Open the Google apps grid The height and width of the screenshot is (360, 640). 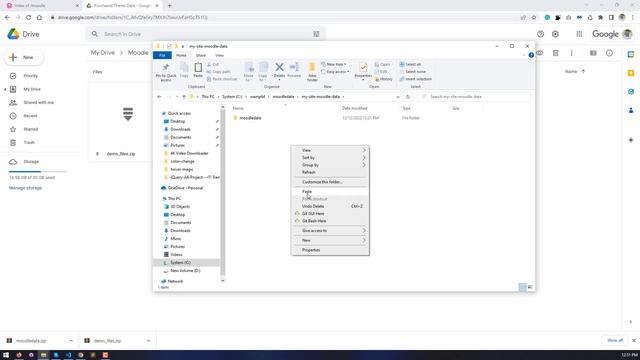(579, 34)
